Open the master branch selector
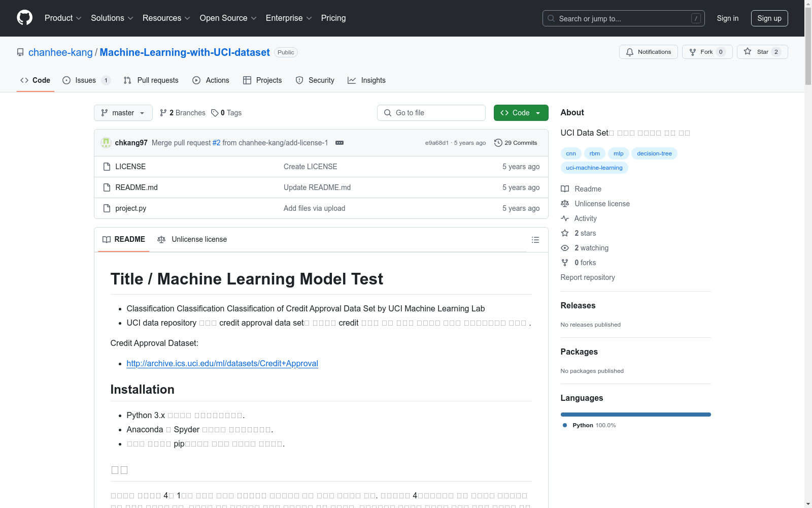 click(x=123, y=113)
